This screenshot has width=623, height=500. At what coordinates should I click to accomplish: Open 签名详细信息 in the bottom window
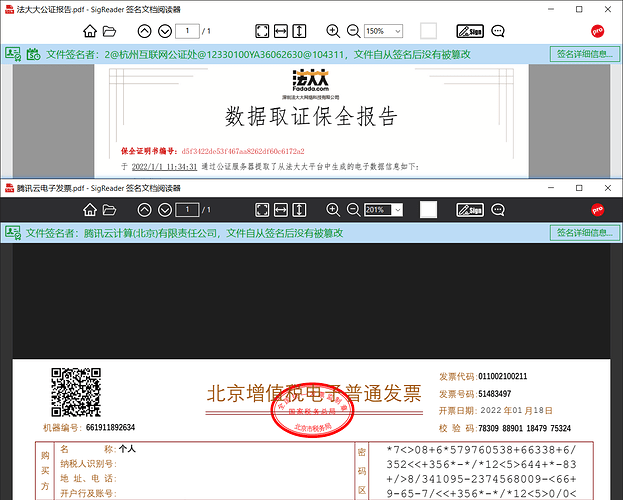coord(584,233)
